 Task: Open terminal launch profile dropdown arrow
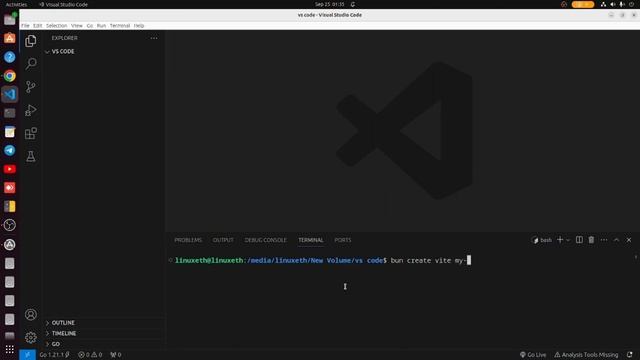pyautogui.click(x=568, y=240)
